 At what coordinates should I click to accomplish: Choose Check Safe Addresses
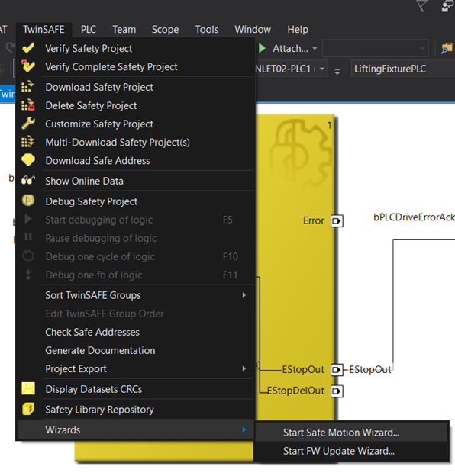point(135,332)
